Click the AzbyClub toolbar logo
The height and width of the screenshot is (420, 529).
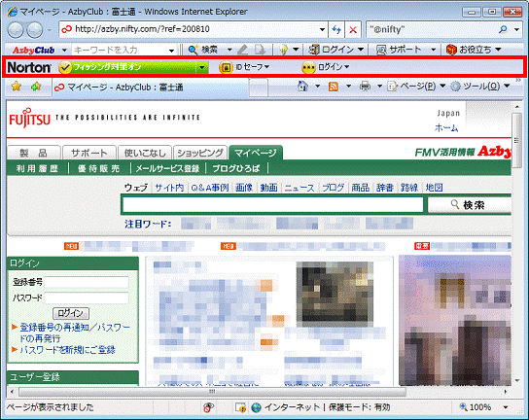coord(33,50)
